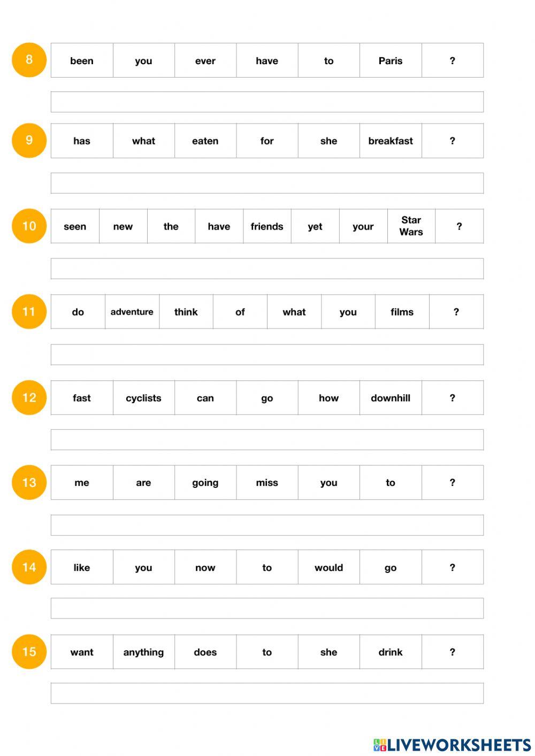Click the Liveworksheets logo
535x756 pixels.
pyautogui.click(x=452, y=744)
